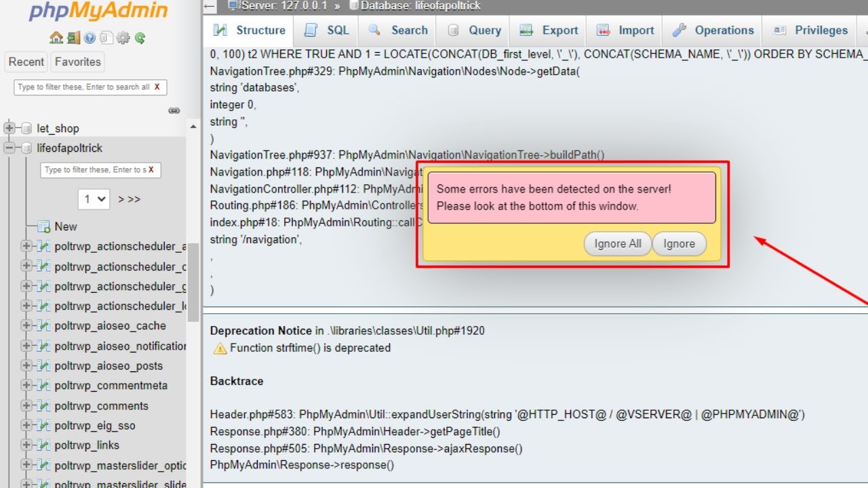Image resolution: width=868 pixels, height=488 pixels.
Task: Clear the top database filter with X
Action: point(157,87)
